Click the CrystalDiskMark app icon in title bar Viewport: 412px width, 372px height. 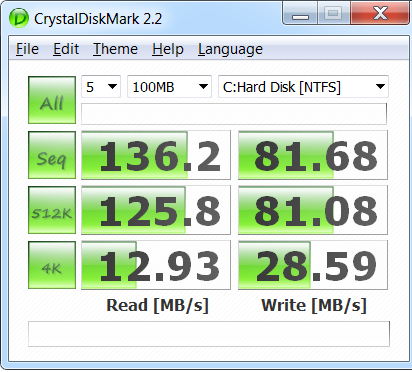point(19,18)
